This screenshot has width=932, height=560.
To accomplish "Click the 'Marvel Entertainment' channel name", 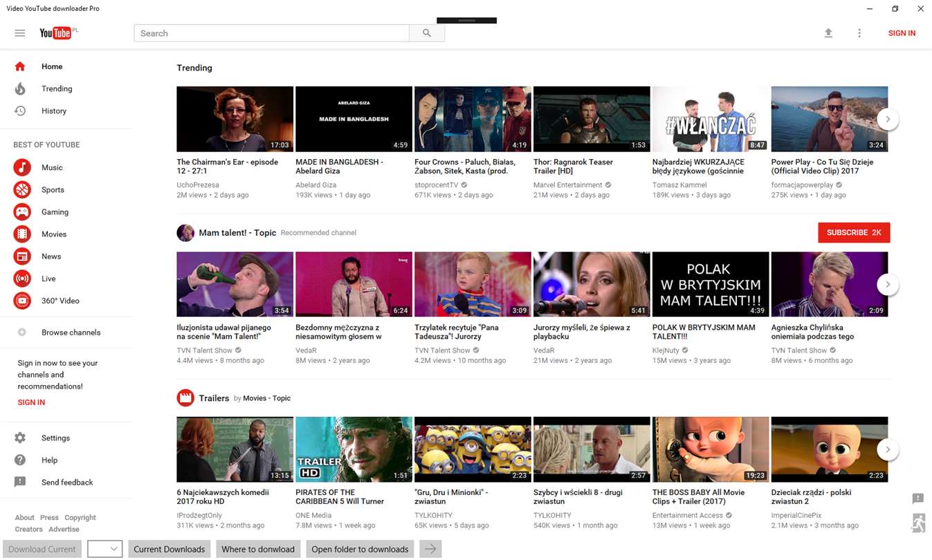I will 568,185.
